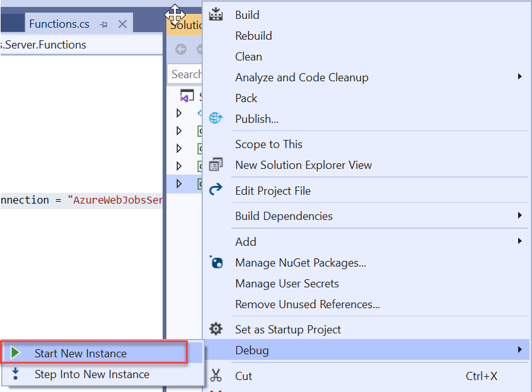The height and width of the screenshot is (392, 532).
Task: Click the Solution Explorer search box
Action: tap(186, 74)
